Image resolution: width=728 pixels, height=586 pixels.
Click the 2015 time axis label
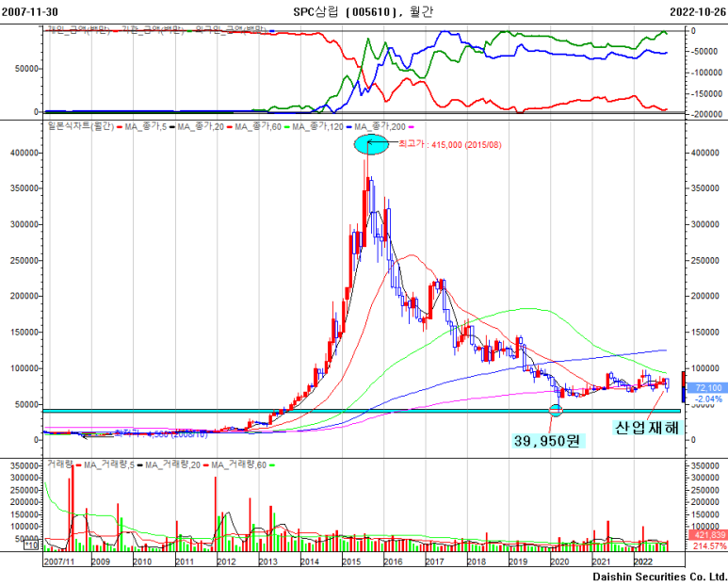tap(351, 562)
